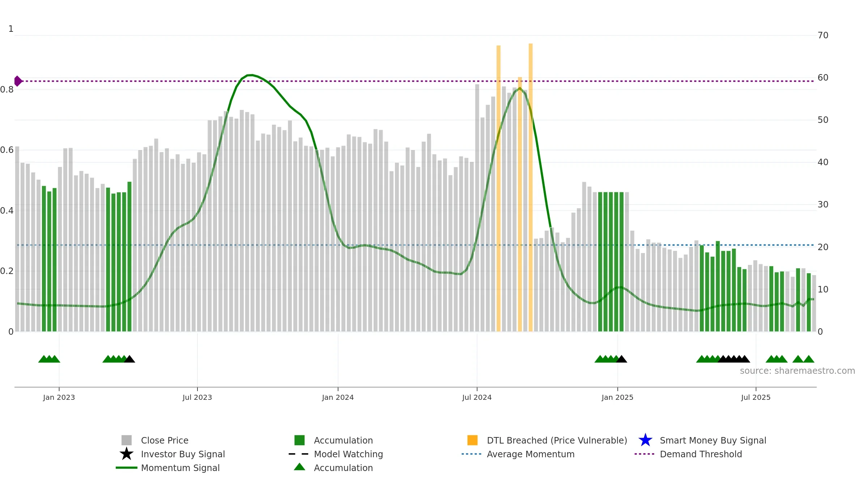Click the black Investor Buy Signal star icon
This screenshot has height=488, width=868.
coord(127,454)
